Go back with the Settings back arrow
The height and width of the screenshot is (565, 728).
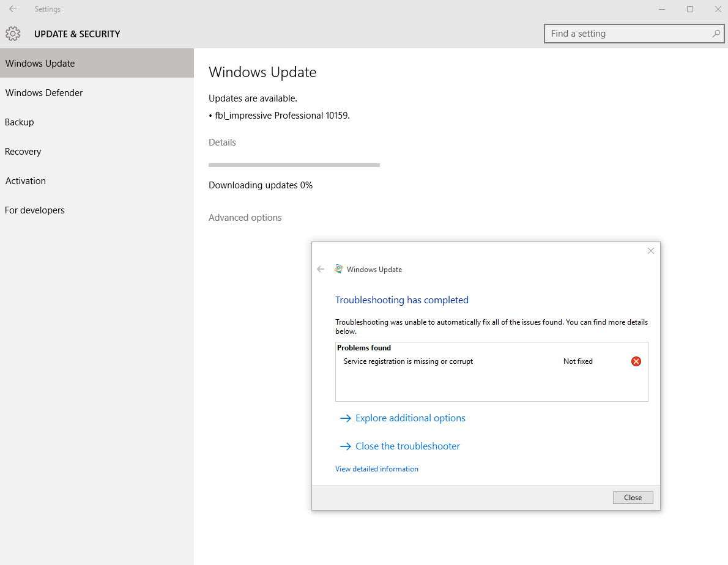point(13,9)
